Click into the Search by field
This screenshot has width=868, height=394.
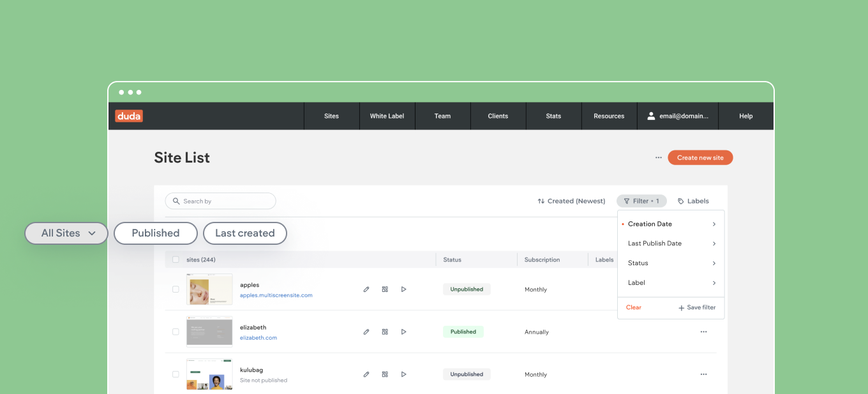pyautogui.click(x=220, y=201)
